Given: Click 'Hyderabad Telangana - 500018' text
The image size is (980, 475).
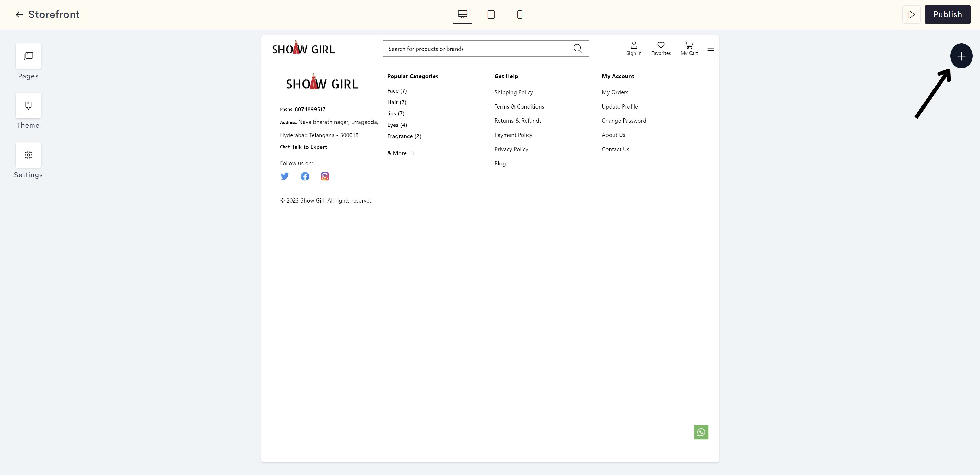Looking at the screenshot, I should [x=319, y=135].
